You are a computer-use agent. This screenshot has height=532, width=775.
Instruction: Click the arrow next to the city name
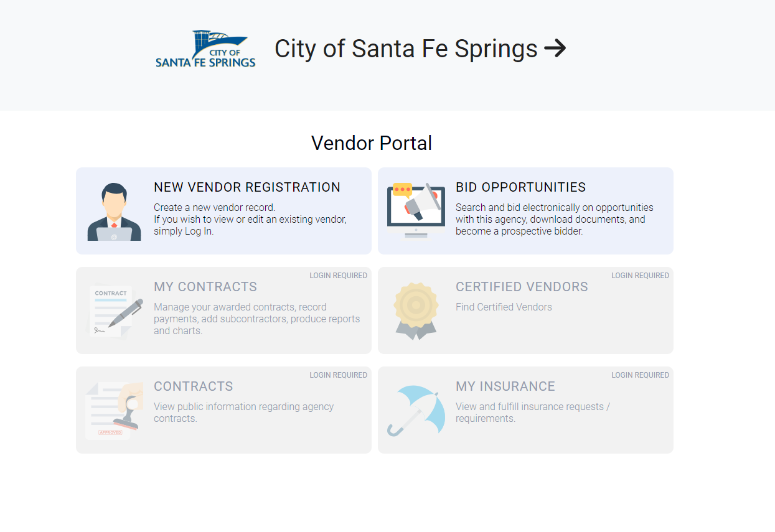pyautogui.click(x=557, y=47)
